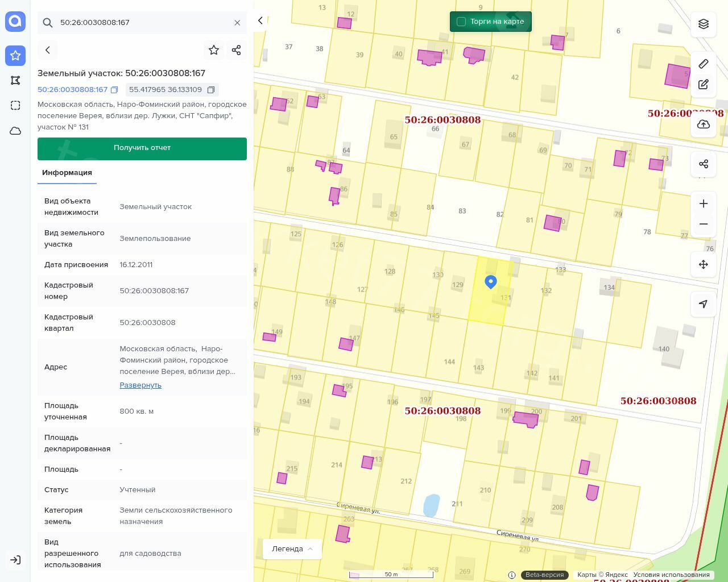Viewport: 728px width, 582px height.
Task: Expand the Легенда panel
Action: pos(292,548)
